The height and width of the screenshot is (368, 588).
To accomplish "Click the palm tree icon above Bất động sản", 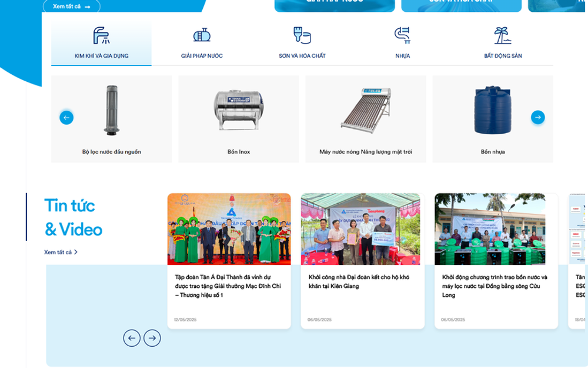I will 503,35.
